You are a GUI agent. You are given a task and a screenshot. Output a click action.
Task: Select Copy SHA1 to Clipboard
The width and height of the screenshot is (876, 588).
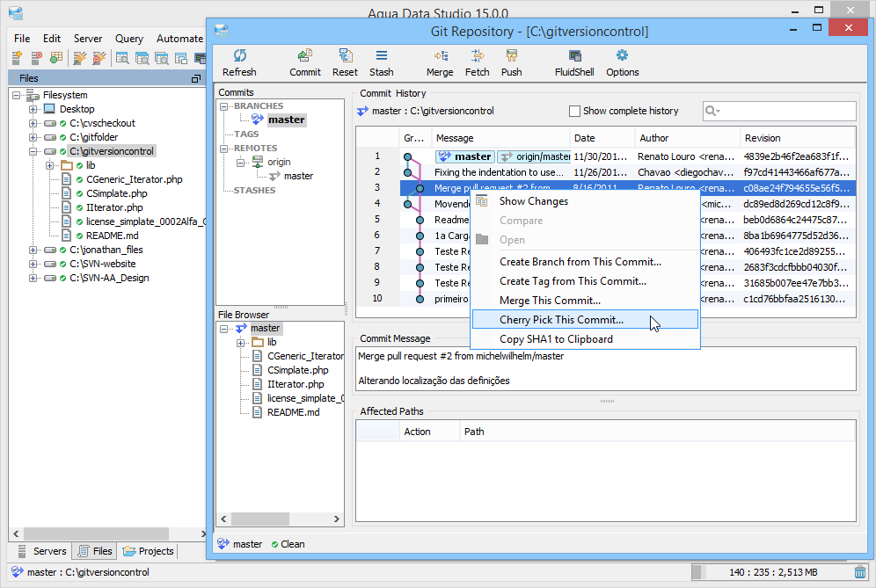pyautogui.click(x=586, y=339)
